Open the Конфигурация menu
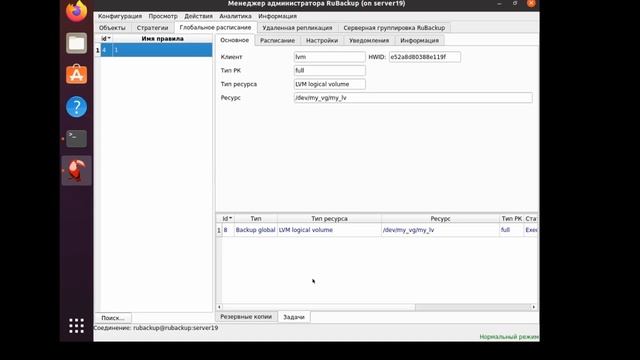Viewport: 640px width, 360px height. point(120,16)
